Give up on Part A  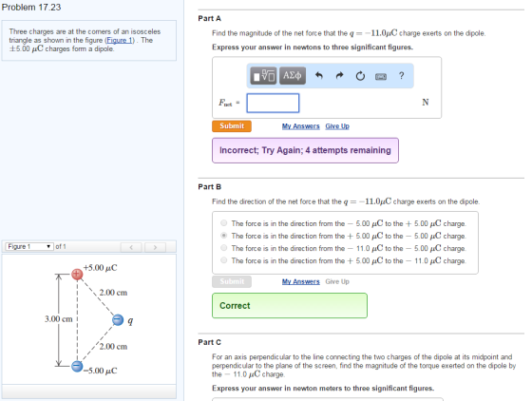point(337,126)
